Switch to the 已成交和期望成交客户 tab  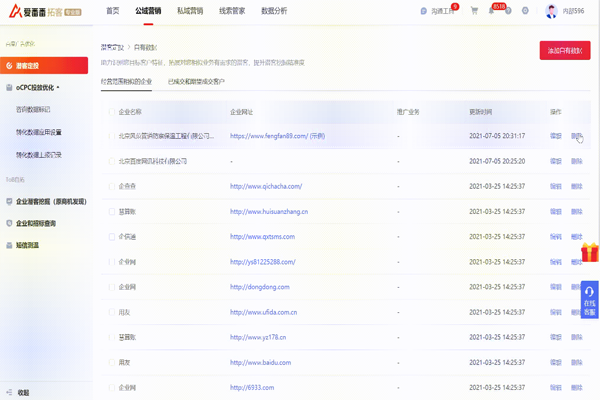[196, 80]
